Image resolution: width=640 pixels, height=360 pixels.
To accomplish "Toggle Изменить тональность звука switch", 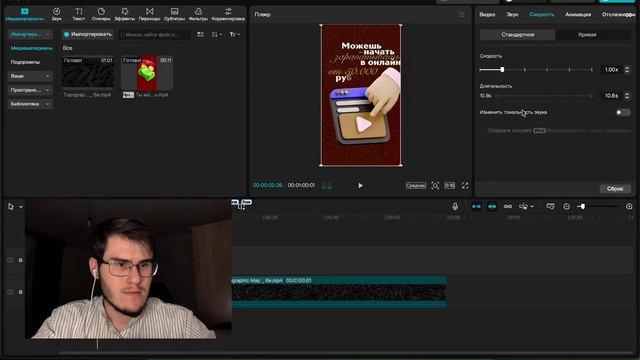I will click(622, 112).
